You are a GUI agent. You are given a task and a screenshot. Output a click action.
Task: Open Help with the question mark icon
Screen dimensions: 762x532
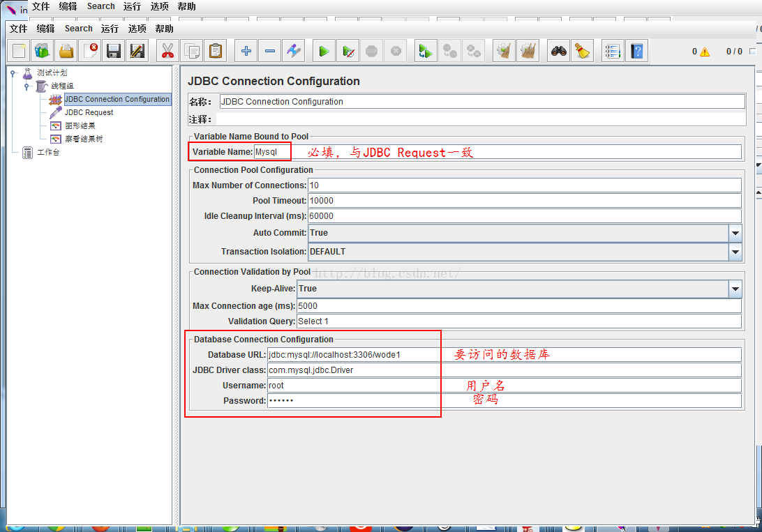pos(636,50)
